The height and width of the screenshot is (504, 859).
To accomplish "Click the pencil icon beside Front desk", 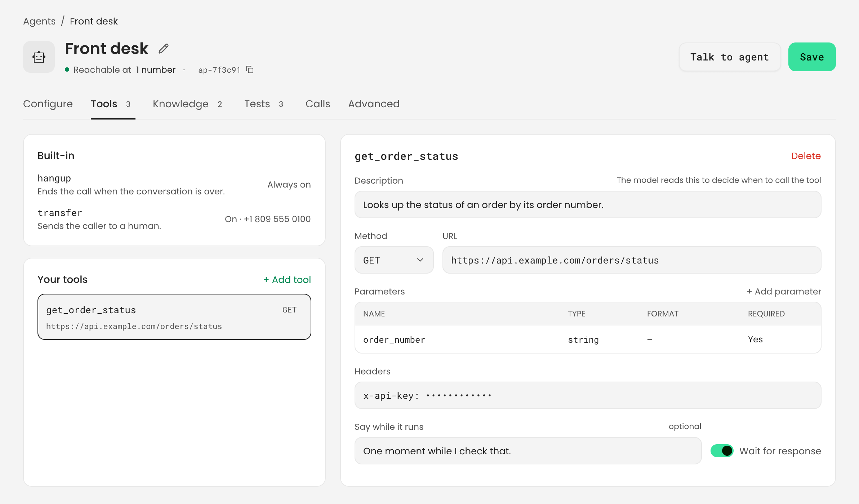I will pos(164,49).
